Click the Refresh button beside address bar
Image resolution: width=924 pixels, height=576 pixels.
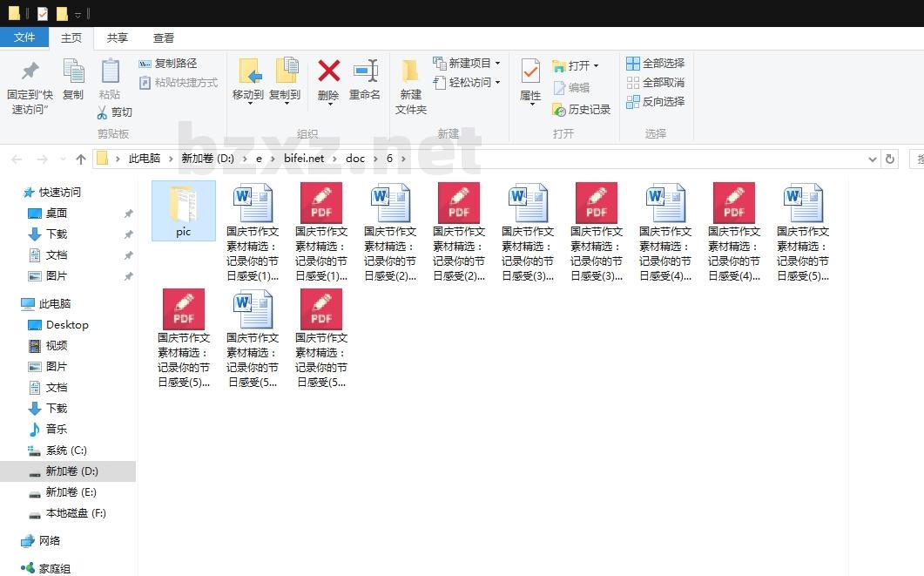tap(890, 159)
